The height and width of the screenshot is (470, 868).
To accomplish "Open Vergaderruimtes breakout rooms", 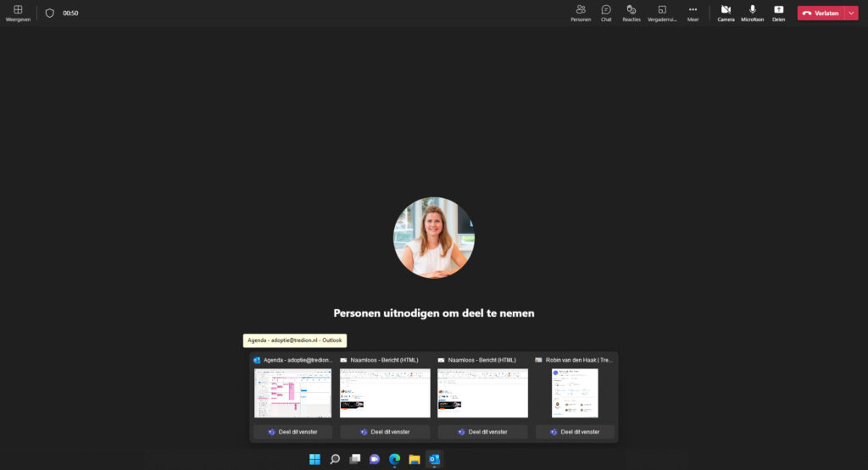I will coord(662,14).
